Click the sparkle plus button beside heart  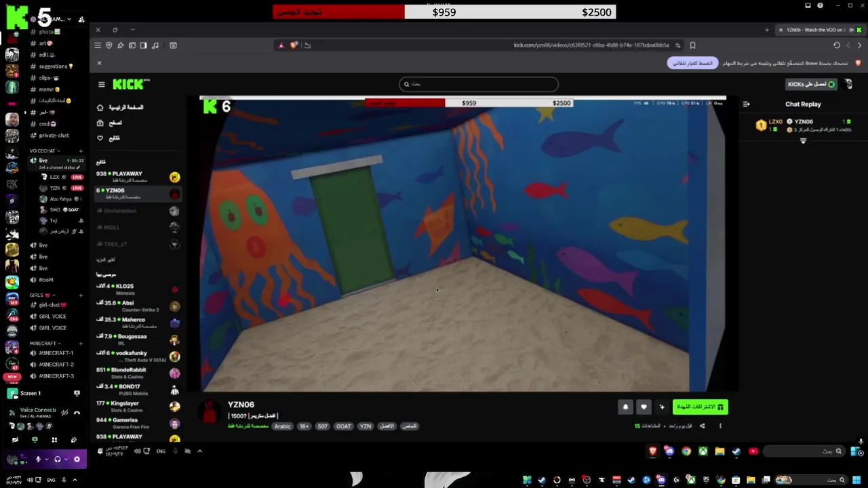pos(662,407)
